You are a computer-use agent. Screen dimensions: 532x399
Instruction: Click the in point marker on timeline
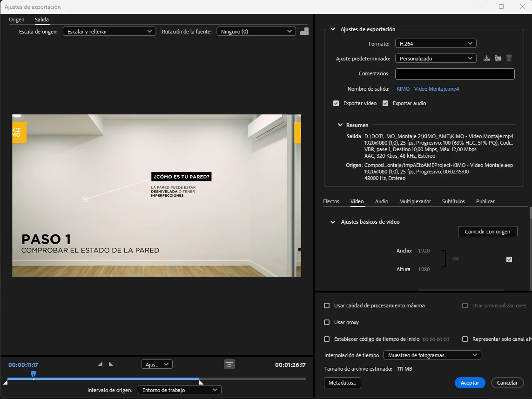click(5, 382)
